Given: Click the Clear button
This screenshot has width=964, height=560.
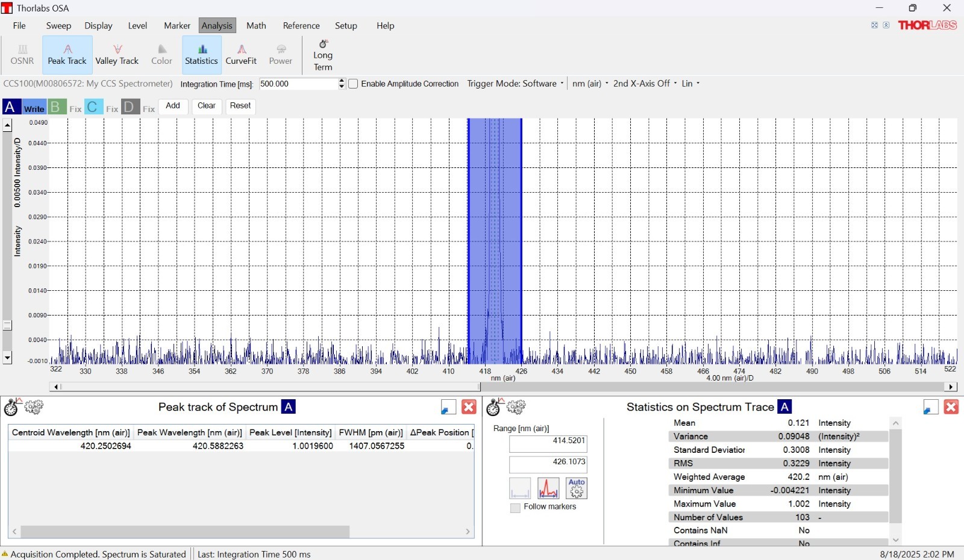Looking at the screenshot, I should (207, 106).
